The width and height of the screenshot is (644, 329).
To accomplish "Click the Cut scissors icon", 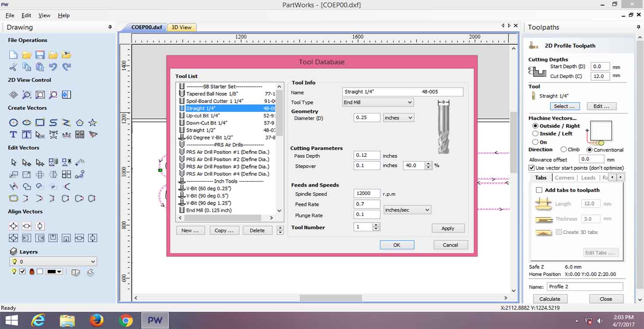I will click(13, 67).
